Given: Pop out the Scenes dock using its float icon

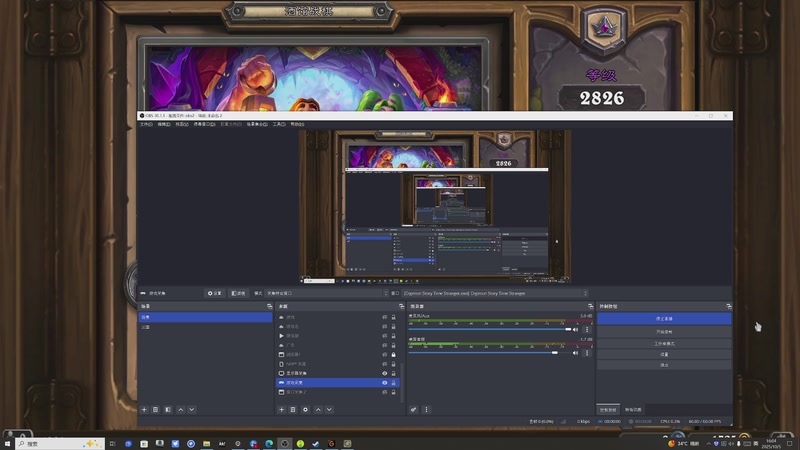Looking at the screenshot, I should 269,306.
